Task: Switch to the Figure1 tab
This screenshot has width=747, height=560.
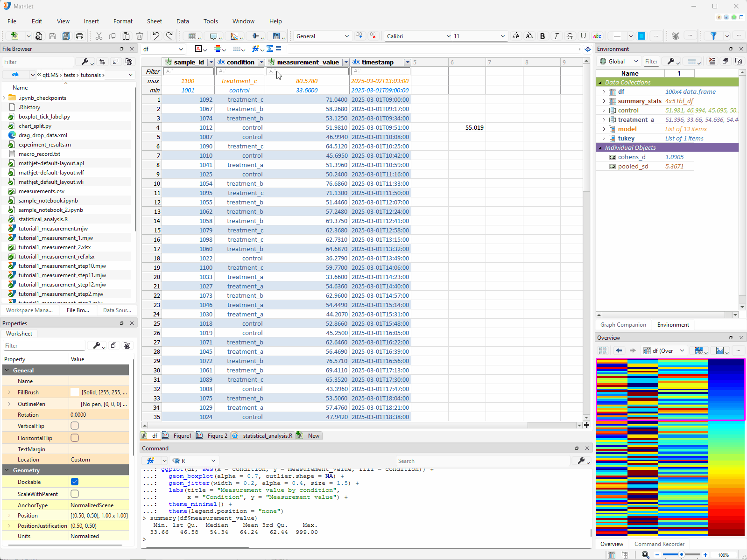Action: tap(177, 435)
